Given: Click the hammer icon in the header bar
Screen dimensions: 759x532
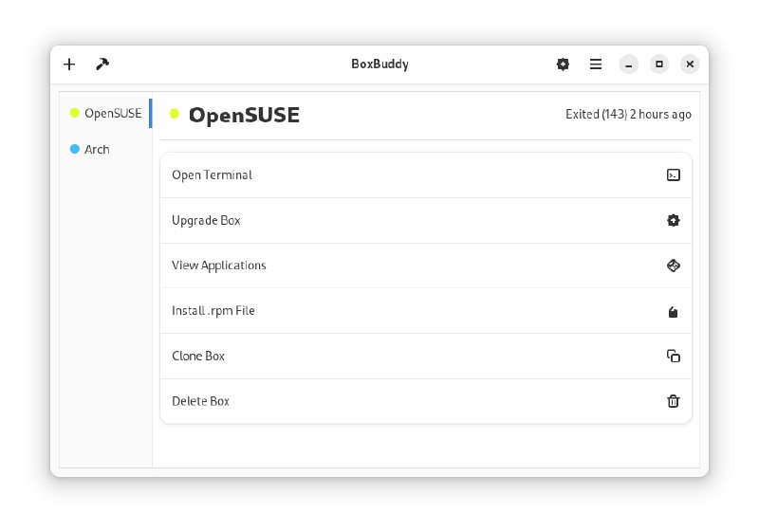Looking at the screenshot, I should coord(102,64).
